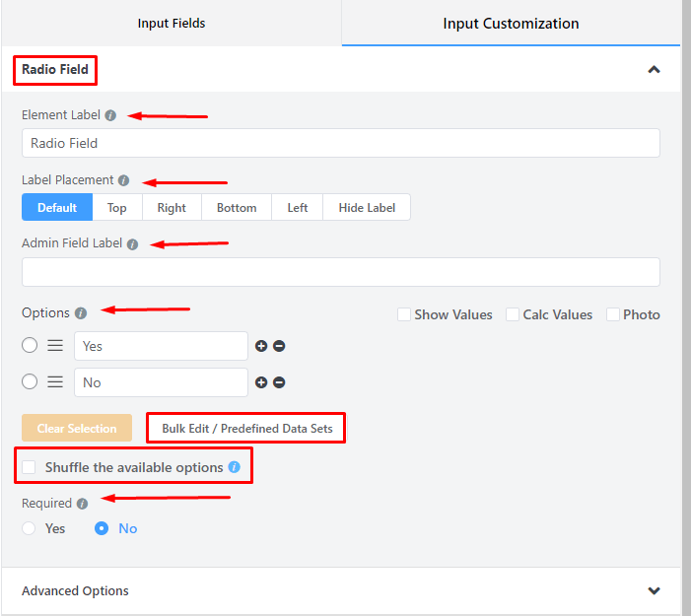Click the info icon beside Element Label
691x616 pixels.
[110, 115]
